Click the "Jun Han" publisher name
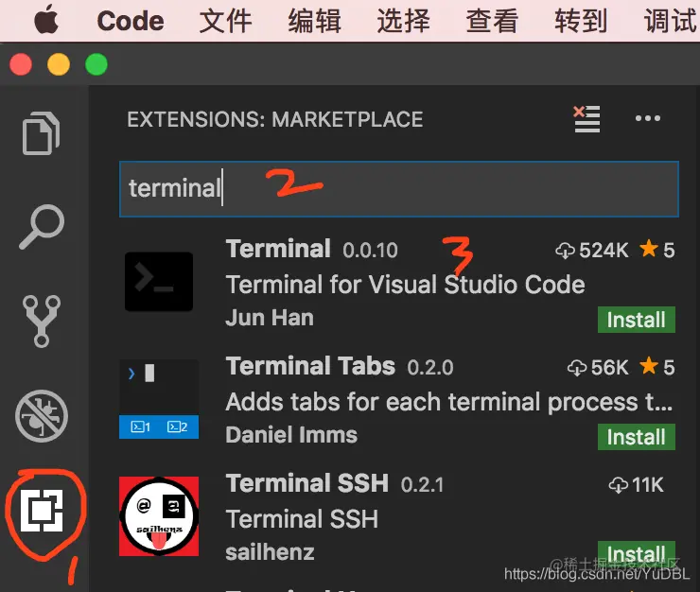 270,318
